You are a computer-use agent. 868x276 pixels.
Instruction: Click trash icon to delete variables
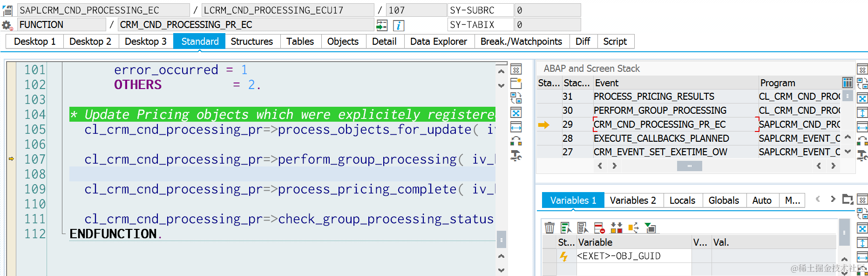coord(549,228)
